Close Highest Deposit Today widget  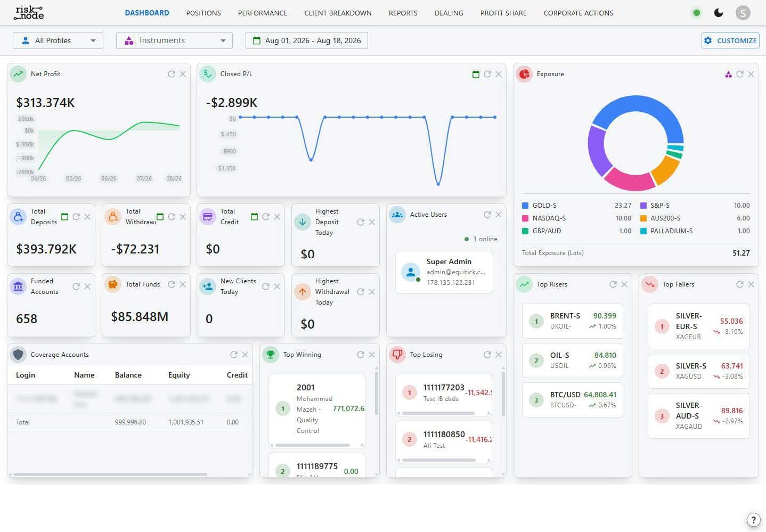(372, 222)
